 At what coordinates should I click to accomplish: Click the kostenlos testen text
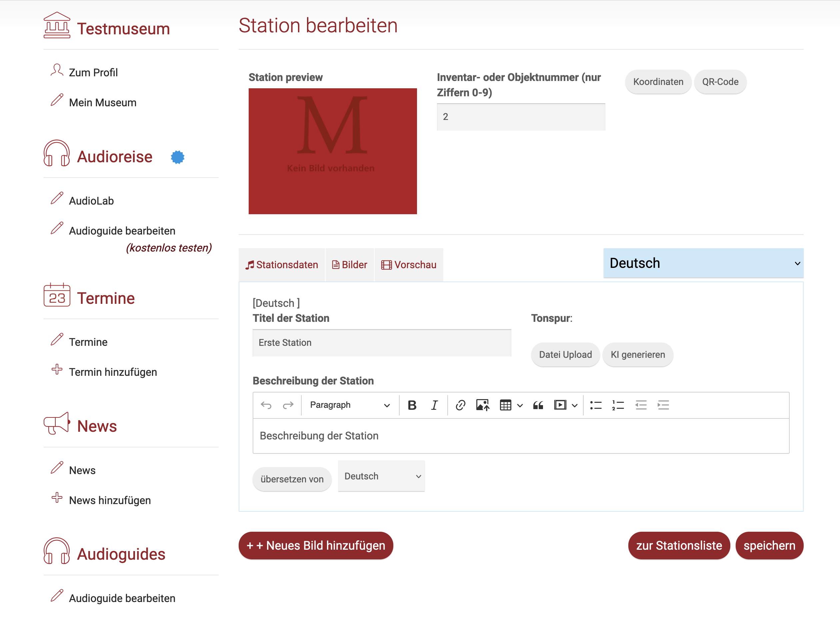[x=169, y=248]
